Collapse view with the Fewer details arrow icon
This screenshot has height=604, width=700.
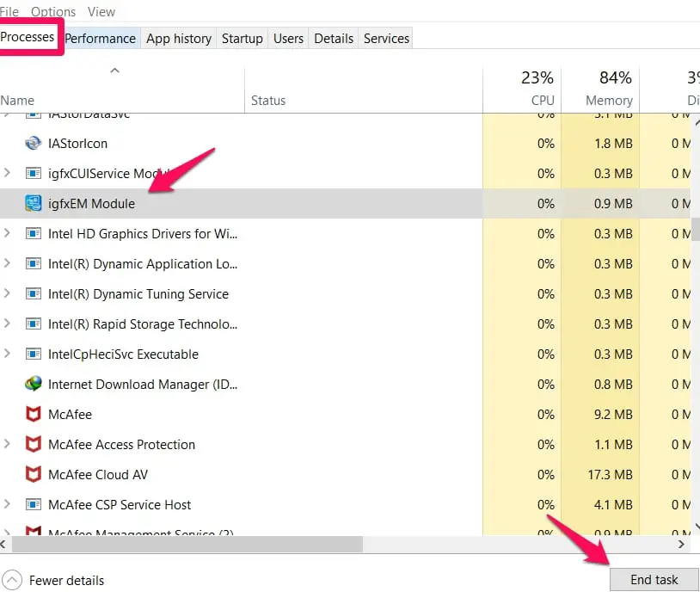[x=12, y=580]
